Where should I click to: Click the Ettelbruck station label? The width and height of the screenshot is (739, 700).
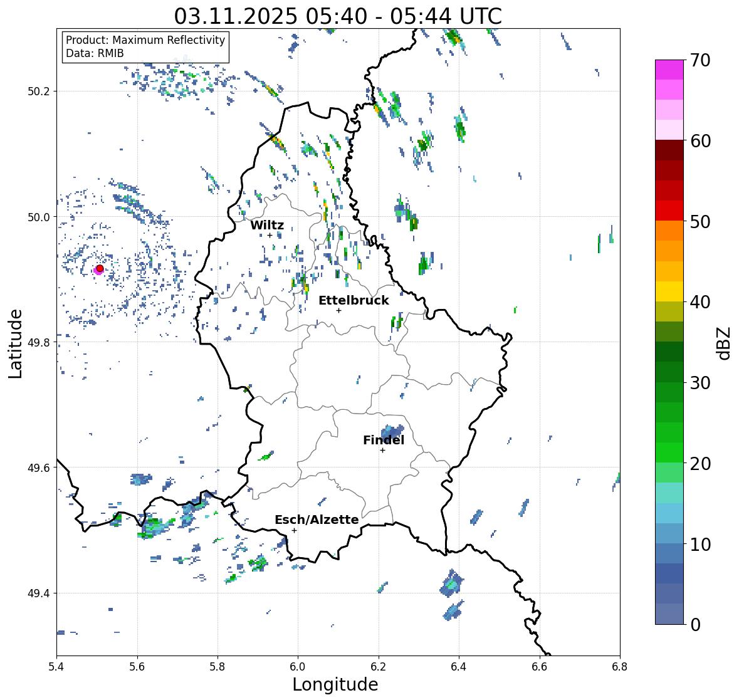click(x=354, y=301)
